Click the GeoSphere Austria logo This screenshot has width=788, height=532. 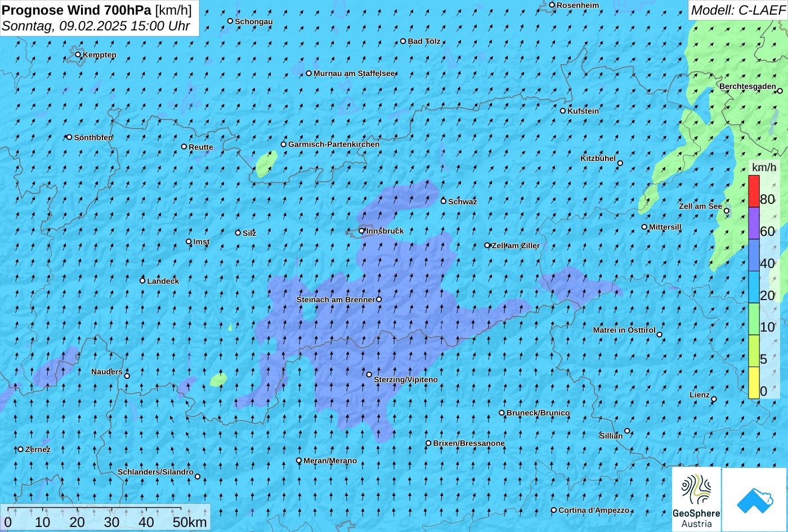tap(696, 499)
